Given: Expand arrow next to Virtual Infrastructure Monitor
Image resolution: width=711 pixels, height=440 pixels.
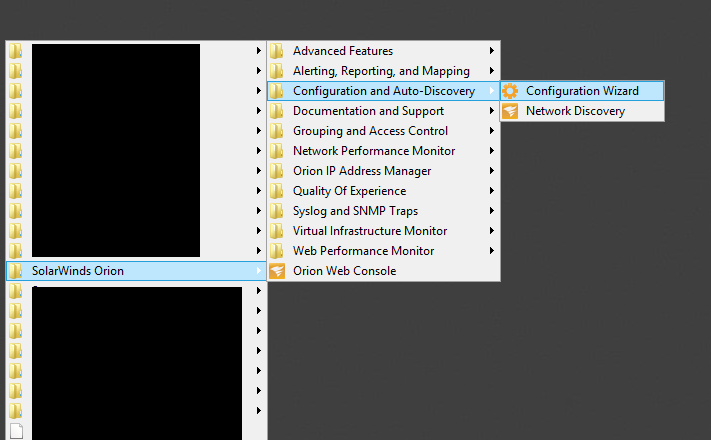Looking at the screenshot, I should [x=492, y=230].
